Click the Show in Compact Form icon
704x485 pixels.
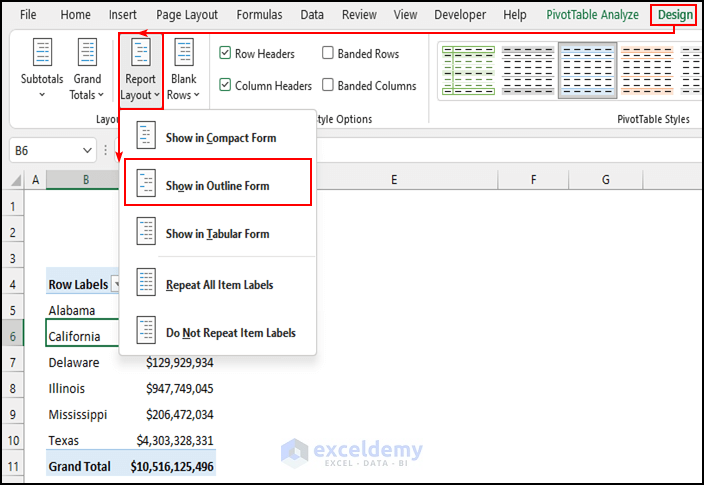coord(146,135)
